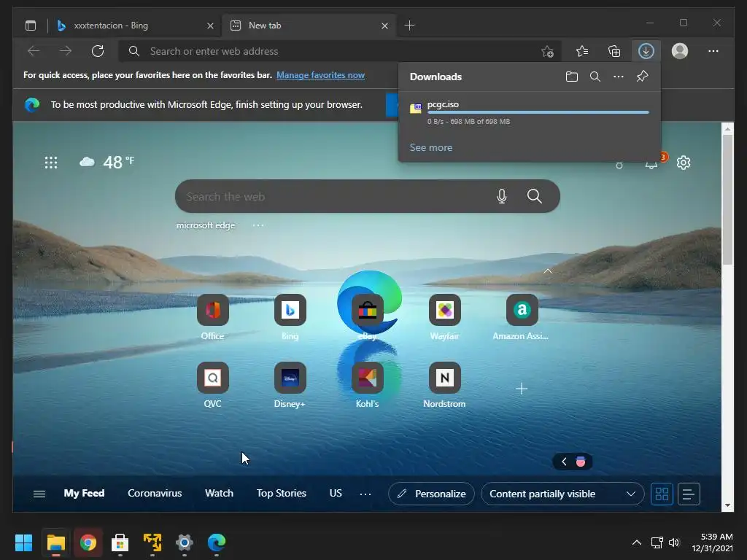Open the Watch feed category
Screen dimensions: 747x560
(219, 494)
